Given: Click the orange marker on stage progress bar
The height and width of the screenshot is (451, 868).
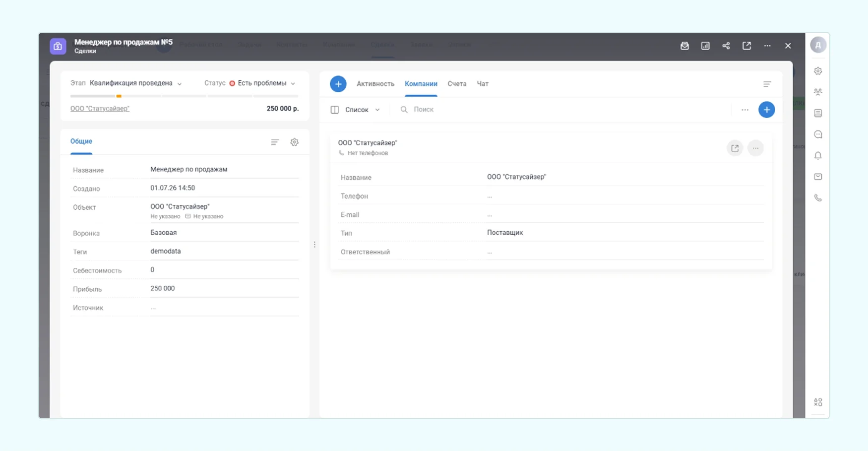Looking at the screenshot, I should pyautogui.click(x=119, y=96).
